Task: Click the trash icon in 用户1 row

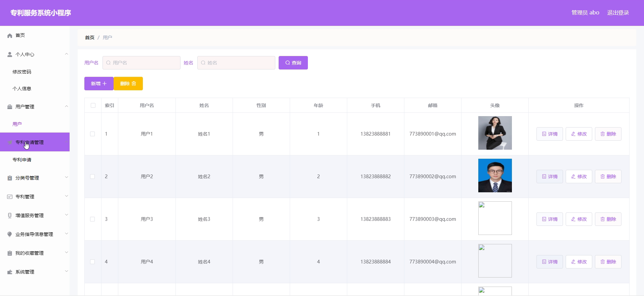Action: pos(603,134)
